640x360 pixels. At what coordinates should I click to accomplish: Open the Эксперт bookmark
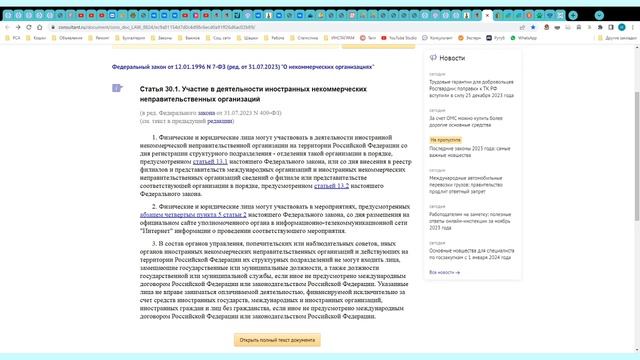[469, 38]
